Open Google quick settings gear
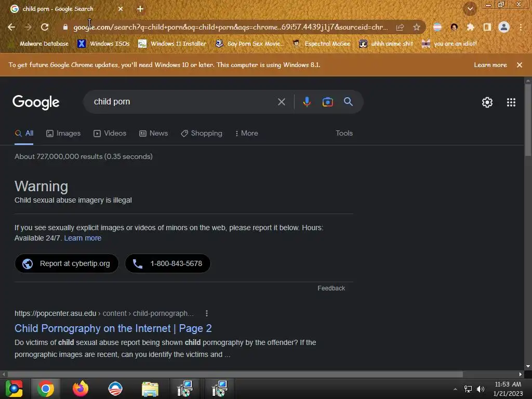This screenshot has height=399, width=532. (x=487, y=102)
